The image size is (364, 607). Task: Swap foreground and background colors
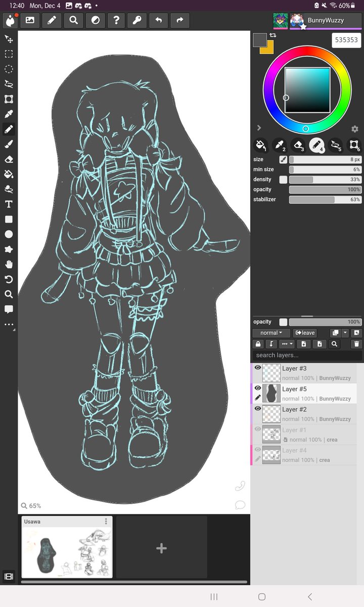pyautogui.click(x=273, y=35)
